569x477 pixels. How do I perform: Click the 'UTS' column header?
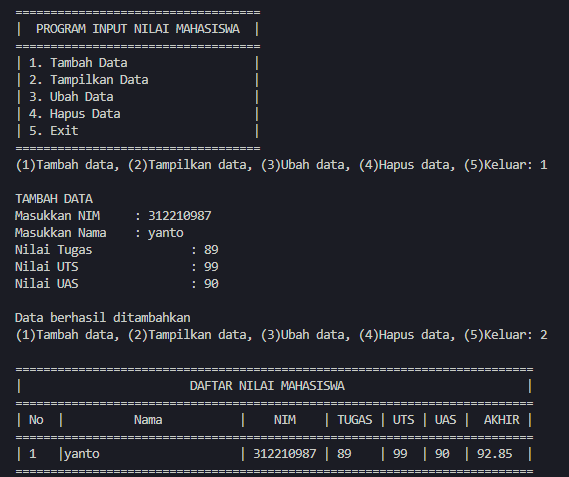tap(404, 420)
